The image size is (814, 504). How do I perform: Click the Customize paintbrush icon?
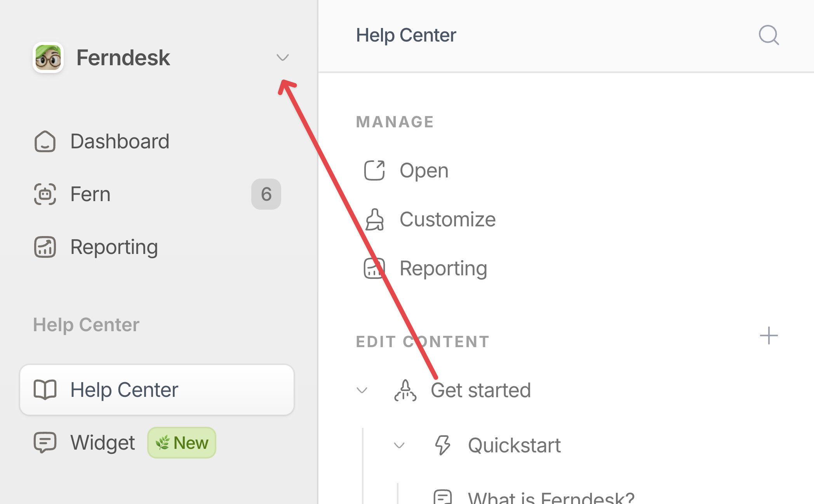tap(374, 219)
